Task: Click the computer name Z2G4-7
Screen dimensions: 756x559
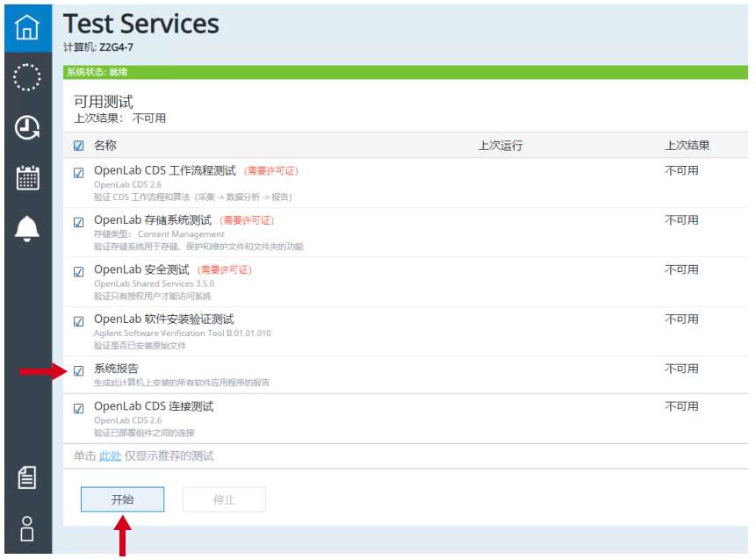Action: 116,47
